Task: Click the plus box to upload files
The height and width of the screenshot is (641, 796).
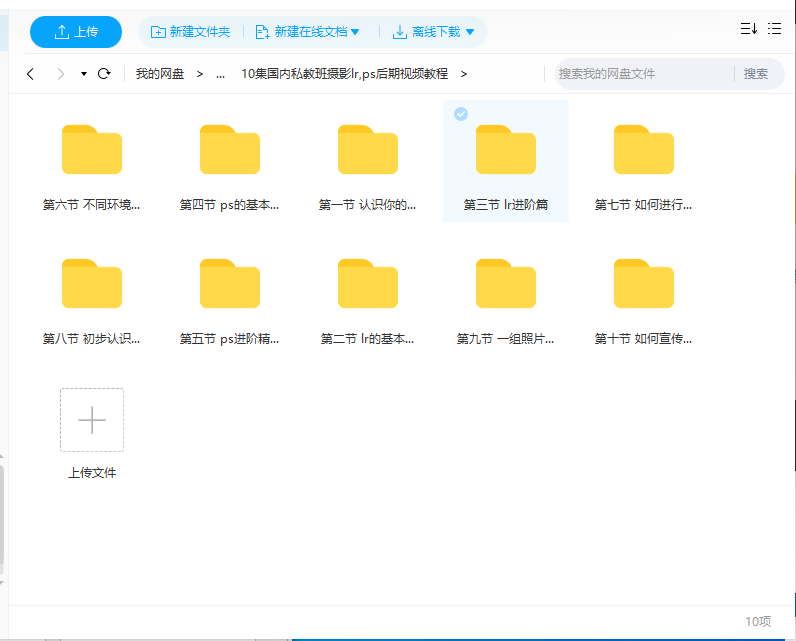Action: click(92, 420)
